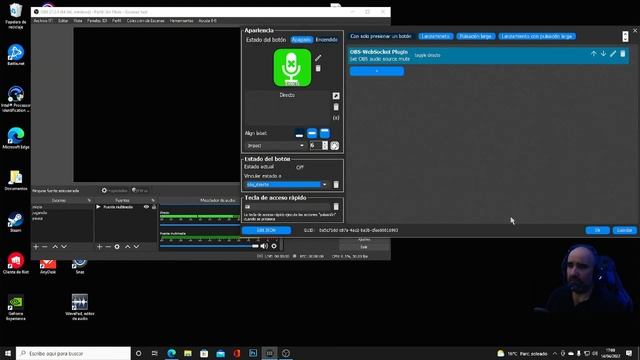
Task: Toggle lock of Fuente multimedia source
Action: tap(154, 207)
